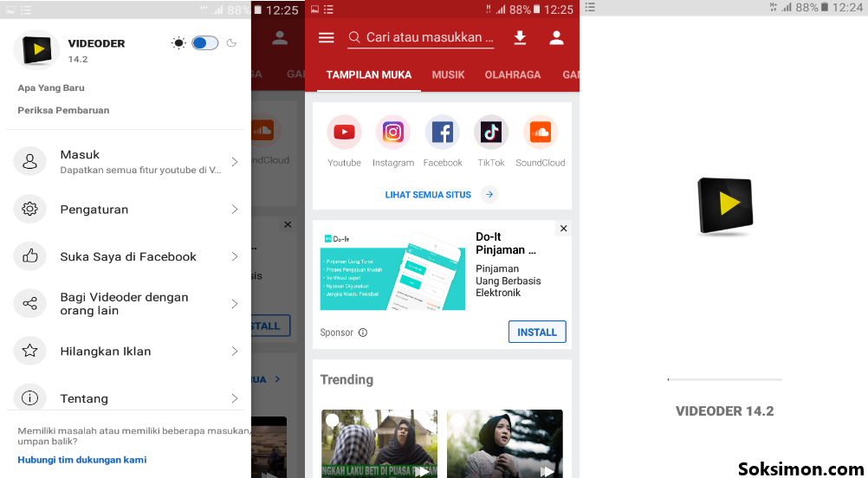Open the hamburger menu in red header

click(326, 37)
